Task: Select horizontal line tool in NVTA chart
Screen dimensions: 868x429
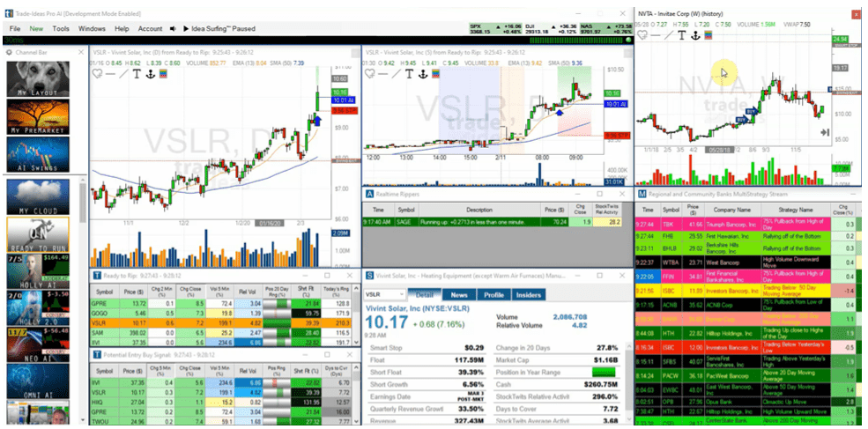Action: point(656,35)
